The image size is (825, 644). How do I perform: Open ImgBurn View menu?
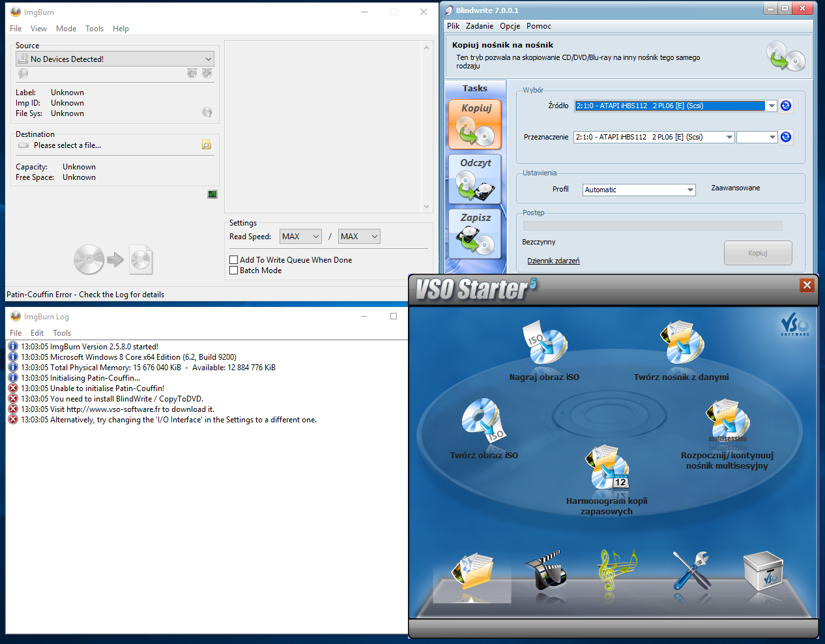(38, 29)
